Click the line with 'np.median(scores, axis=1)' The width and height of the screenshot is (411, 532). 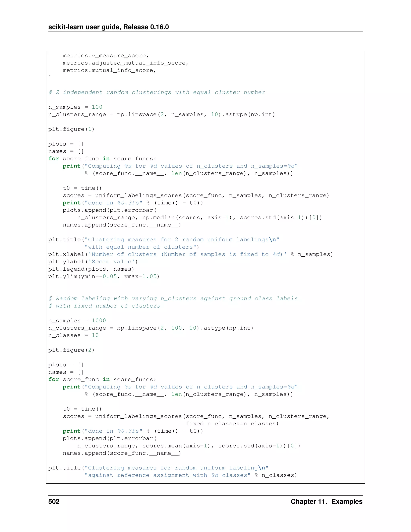[200, 218]
